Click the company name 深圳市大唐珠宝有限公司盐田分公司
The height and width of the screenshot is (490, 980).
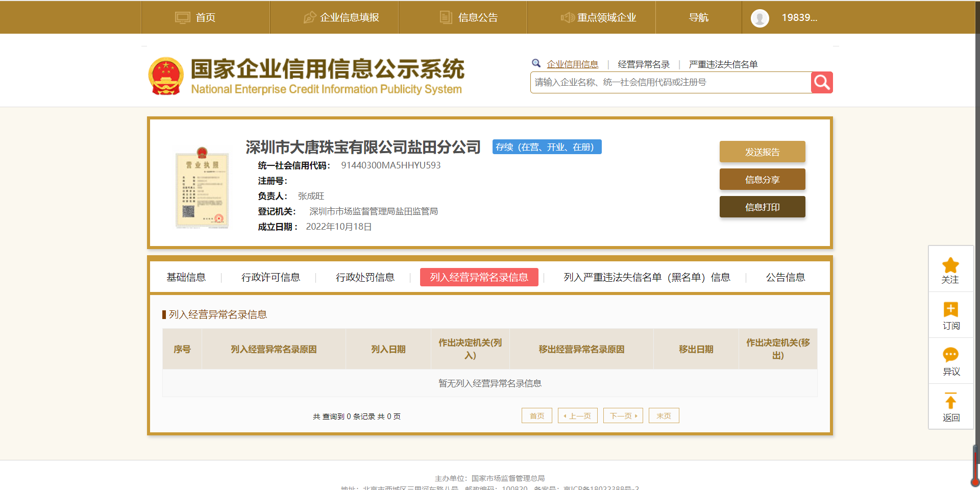pyautogui.click(x=363, y=147)
